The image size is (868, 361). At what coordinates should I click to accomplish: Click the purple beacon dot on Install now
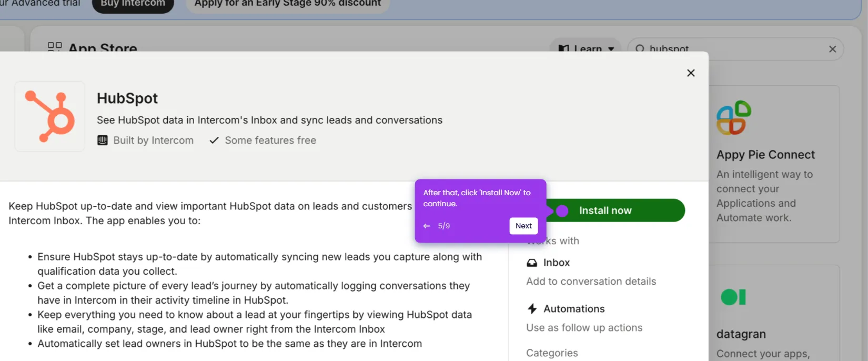562,211
